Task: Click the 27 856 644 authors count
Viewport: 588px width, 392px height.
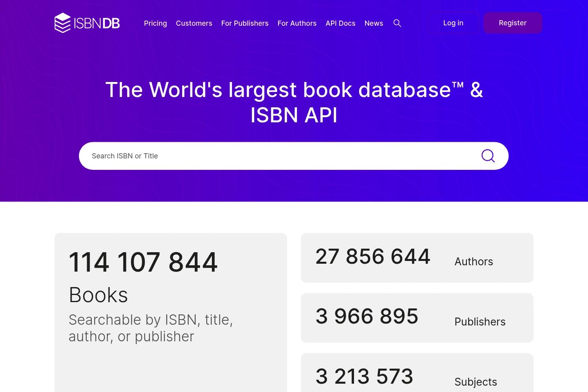Action: tap(373, 256)
